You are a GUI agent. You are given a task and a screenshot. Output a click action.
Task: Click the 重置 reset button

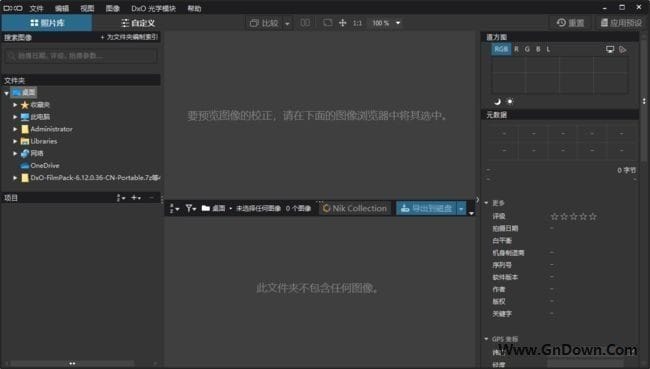[570, 23]
